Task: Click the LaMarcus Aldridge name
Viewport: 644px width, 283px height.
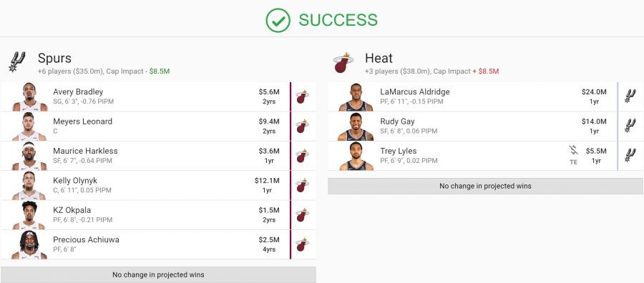Action: coord(415,92)
